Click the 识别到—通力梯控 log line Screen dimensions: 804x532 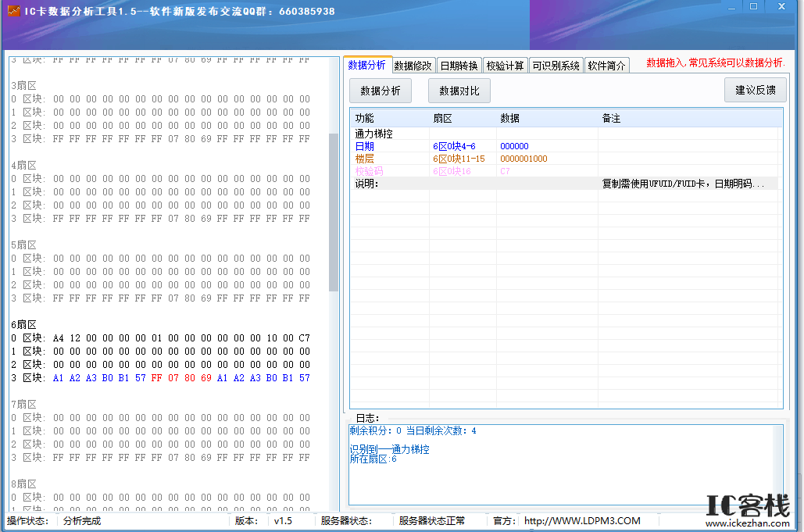(390, 449)
